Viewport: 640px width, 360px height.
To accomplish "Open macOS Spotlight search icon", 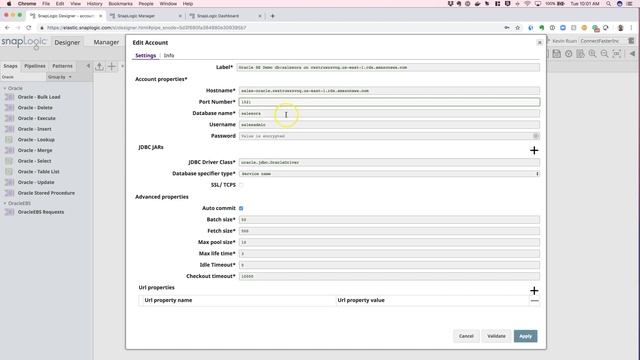I will 608,4.
